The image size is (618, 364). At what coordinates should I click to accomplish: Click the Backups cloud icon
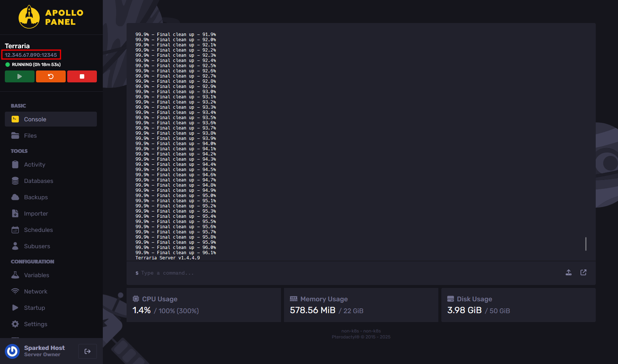[x=15, y=197]
